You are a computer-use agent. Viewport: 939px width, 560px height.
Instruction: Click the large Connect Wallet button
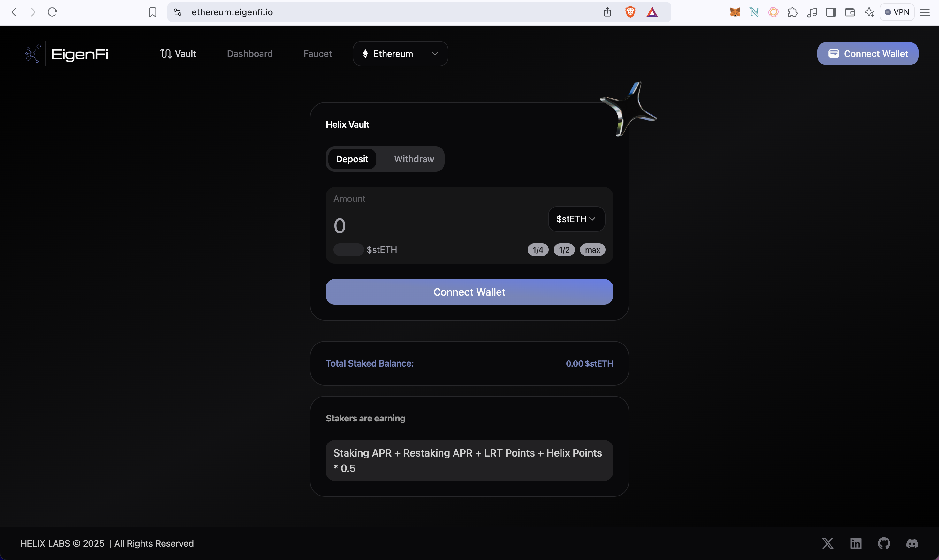tap(469, 292)
